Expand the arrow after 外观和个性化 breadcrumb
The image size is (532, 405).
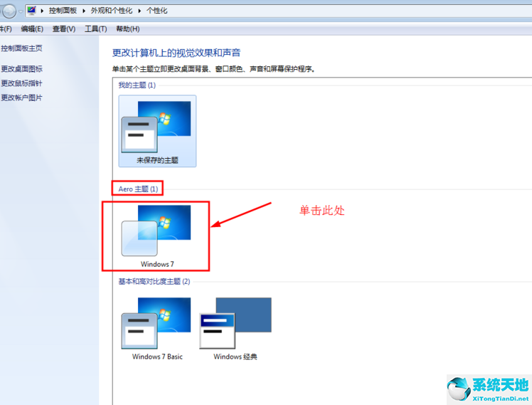click(139, 11)
